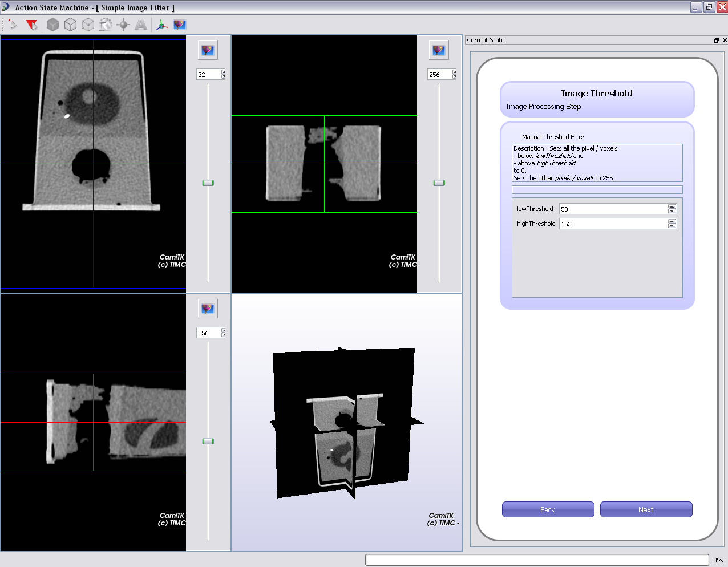Image resolution: width=728 pixels, height=567 pixels.
Task: Increase the lowThreshold value with up arrow
Action: (x=672, y=206)
